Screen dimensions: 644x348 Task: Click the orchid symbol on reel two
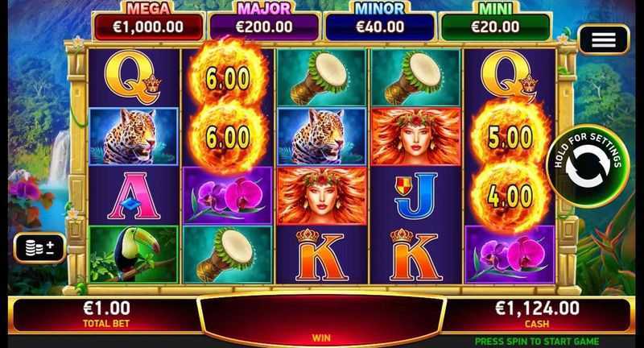[x=228, y=196]
